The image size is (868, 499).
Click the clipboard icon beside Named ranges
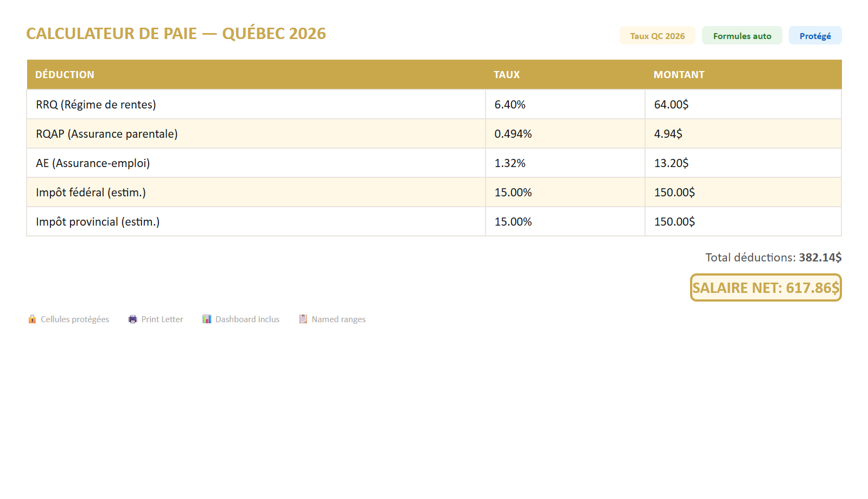pos(303,319)
